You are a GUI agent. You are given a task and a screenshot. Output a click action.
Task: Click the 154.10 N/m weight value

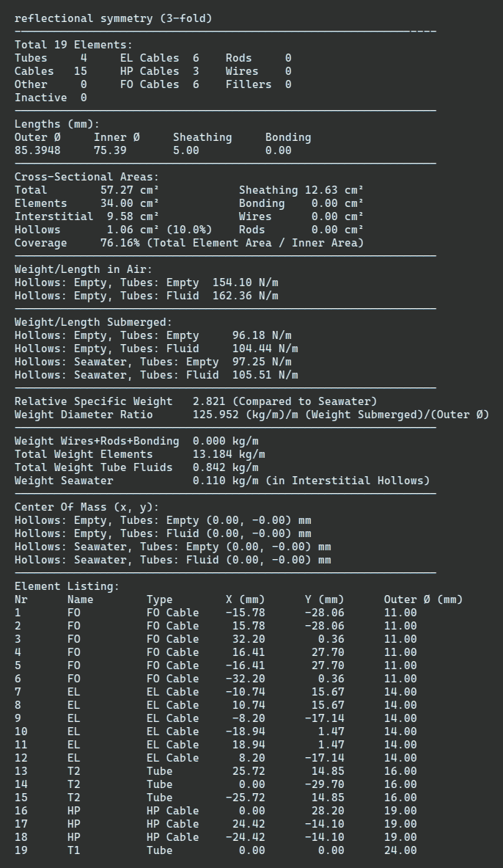point(245,283)
